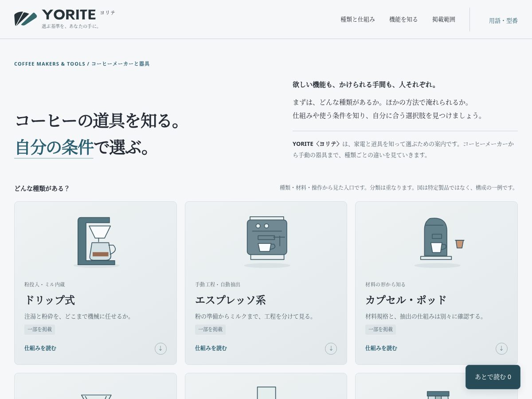Click the どんな種類がある？ heading
Screen dimensions: 532x399
(x=42, y=188)
